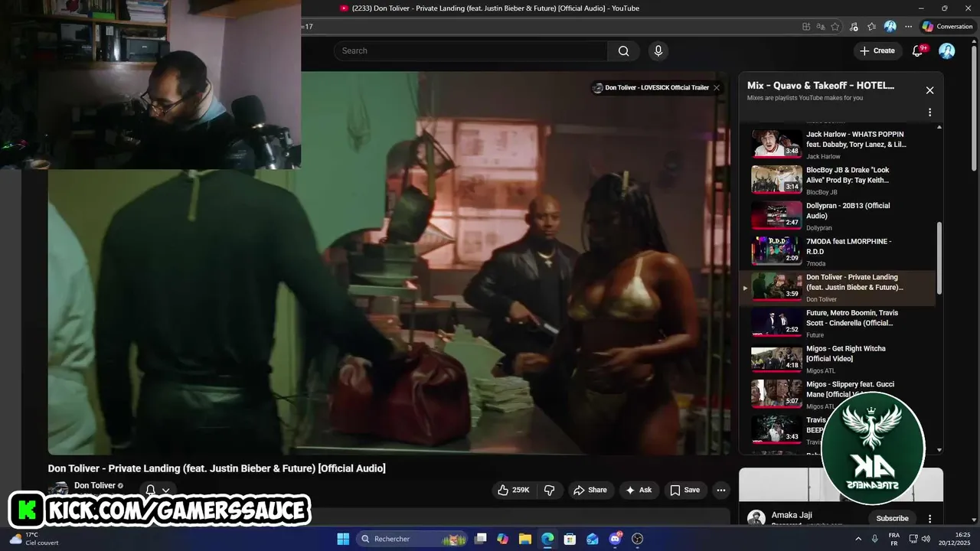The height and width of the screenshot is (551, 980).
Task: Open options menu beside the Subscribe button
Action: pos(929,518)
